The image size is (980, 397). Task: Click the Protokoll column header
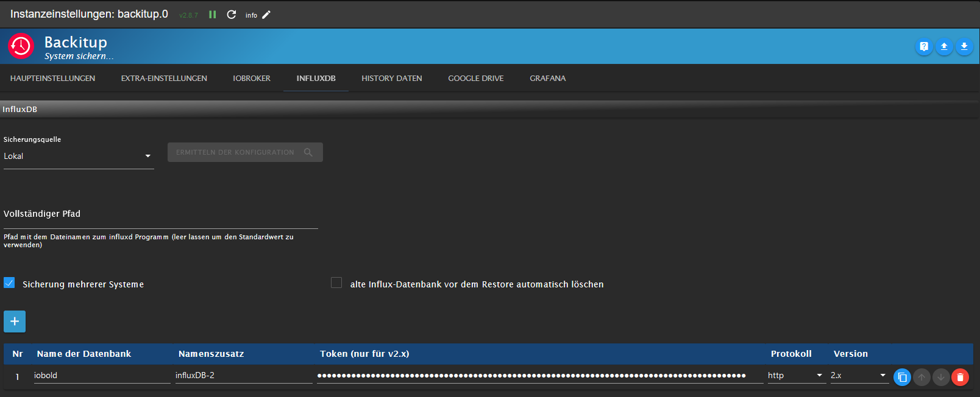(x=791, y=354)
